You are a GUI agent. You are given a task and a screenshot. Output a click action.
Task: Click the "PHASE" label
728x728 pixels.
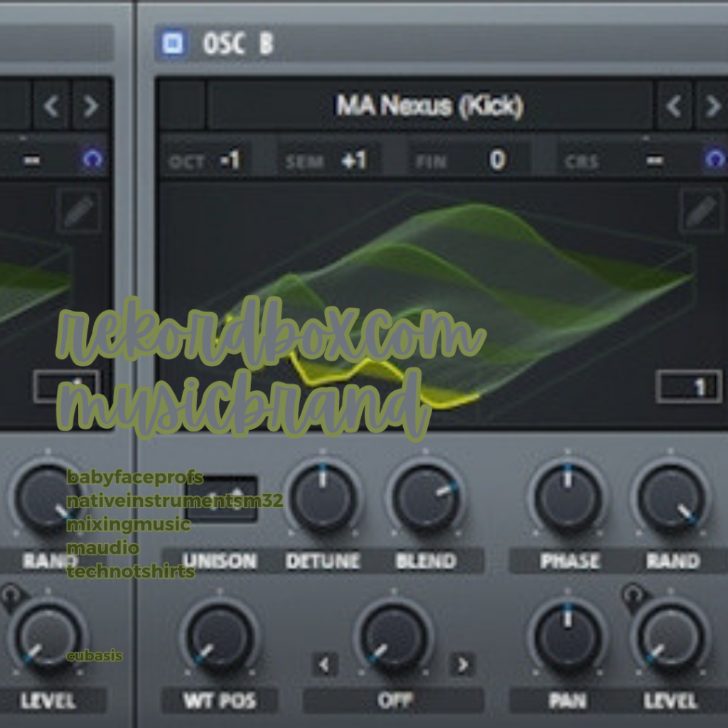[570, 561]
